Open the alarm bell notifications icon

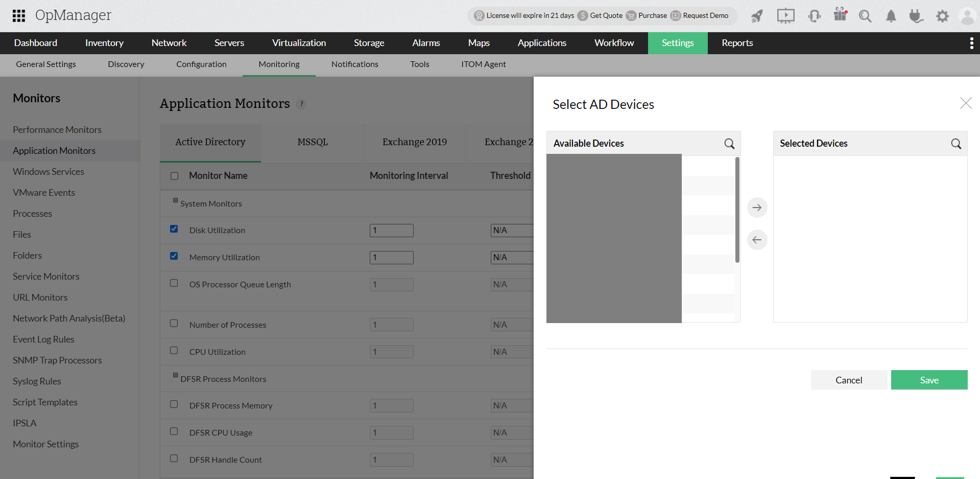coord(891,16)
